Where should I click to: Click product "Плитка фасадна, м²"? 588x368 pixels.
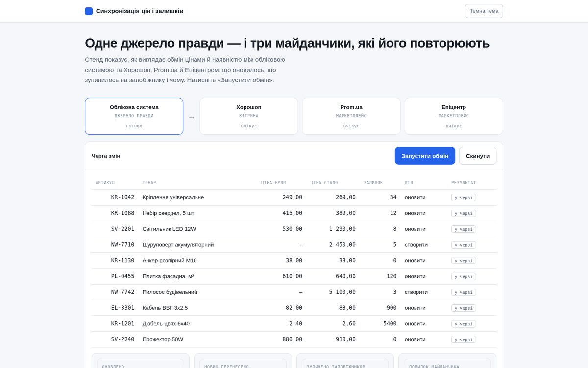tap(168, 276)
